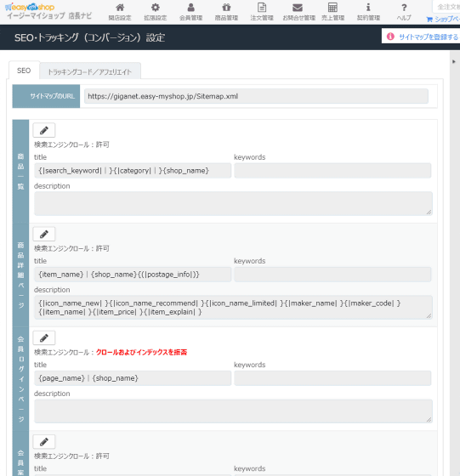Viewport: 460px width, 476px height.
Task: Open the 会員管理 person icon menu
Action: coord(191,12)
